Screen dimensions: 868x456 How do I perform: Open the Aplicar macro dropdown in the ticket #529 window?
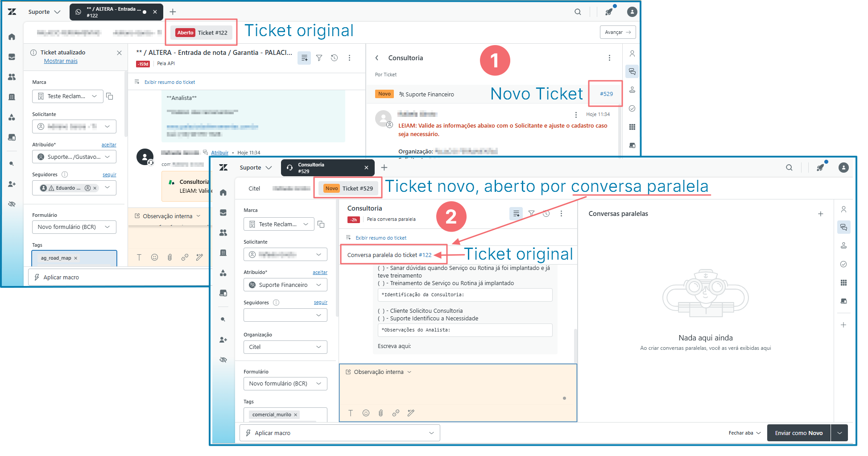[340, 433]
